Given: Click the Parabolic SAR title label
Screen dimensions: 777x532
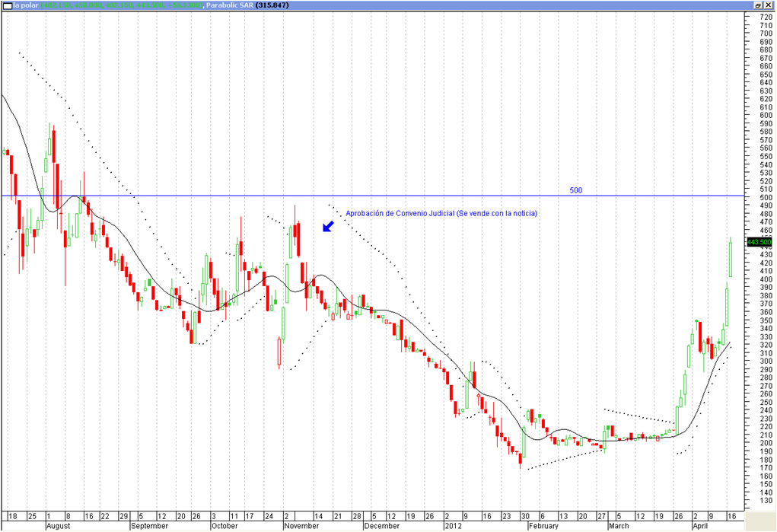Looking at the screenshot, I should (230, 5).
